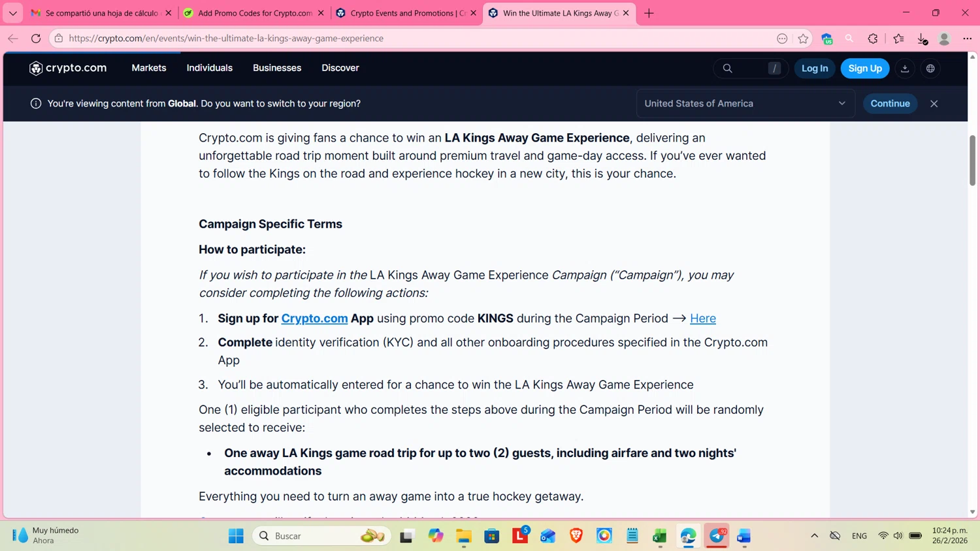
Task: Open the site search magnifier field
Action: click(750, 68)
